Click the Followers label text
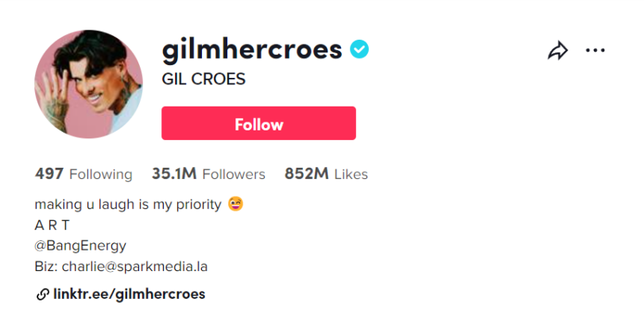Image resolution: width=644 pixels, height=322 pixels. [x=234, y=174]
